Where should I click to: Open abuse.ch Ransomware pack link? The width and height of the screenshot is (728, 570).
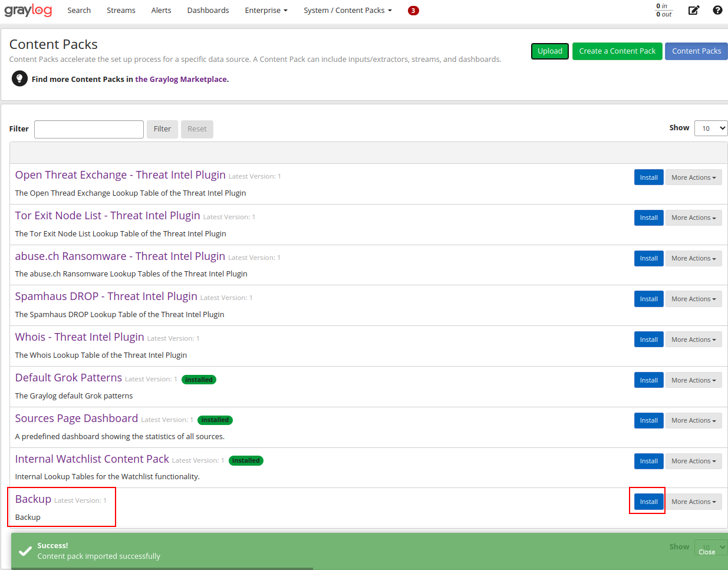pos(120,256)
